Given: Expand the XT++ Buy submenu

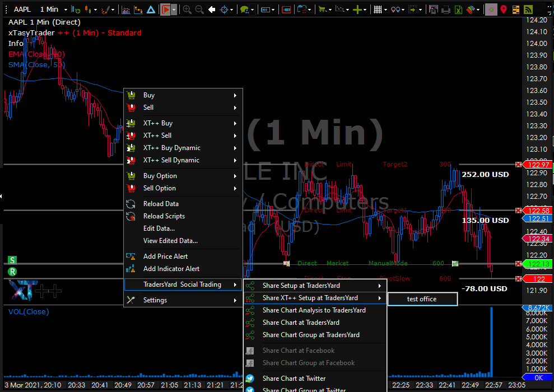Looking at the screenshot, I should coord(183,123).
